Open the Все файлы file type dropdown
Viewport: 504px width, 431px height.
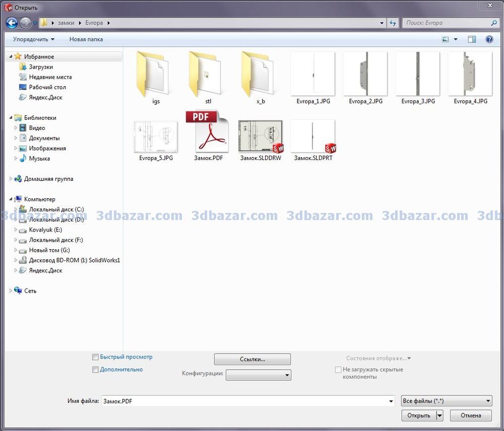[446, 401]
